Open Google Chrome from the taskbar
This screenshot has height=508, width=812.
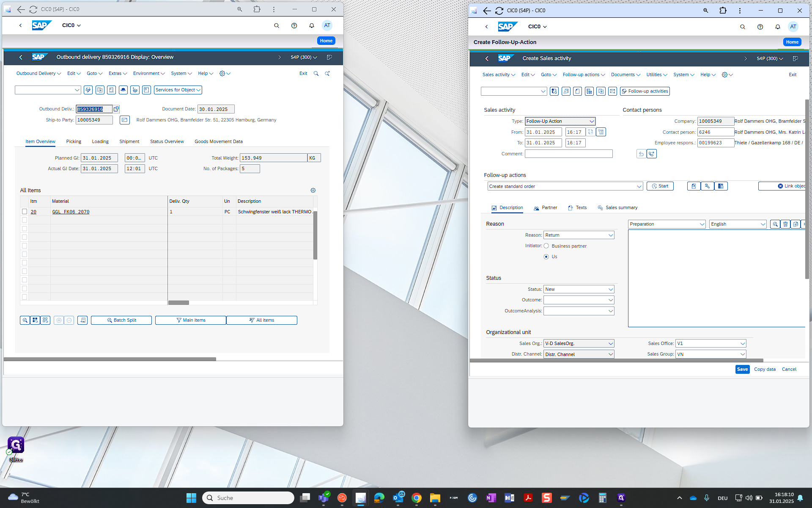[416, 498]
